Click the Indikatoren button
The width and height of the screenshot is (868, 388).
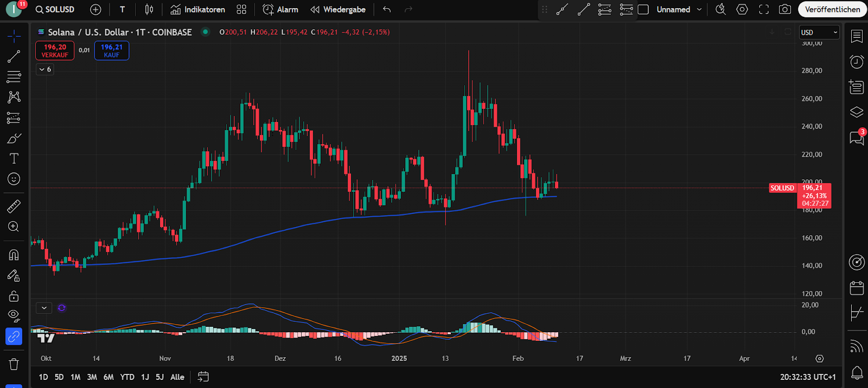pyautogui.click(x=198, y=9)
